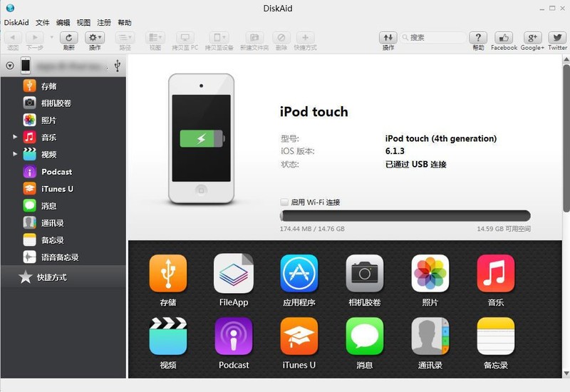Click the 删除 delete toolbar icon
570x392 pixels.
click(281, 38)
